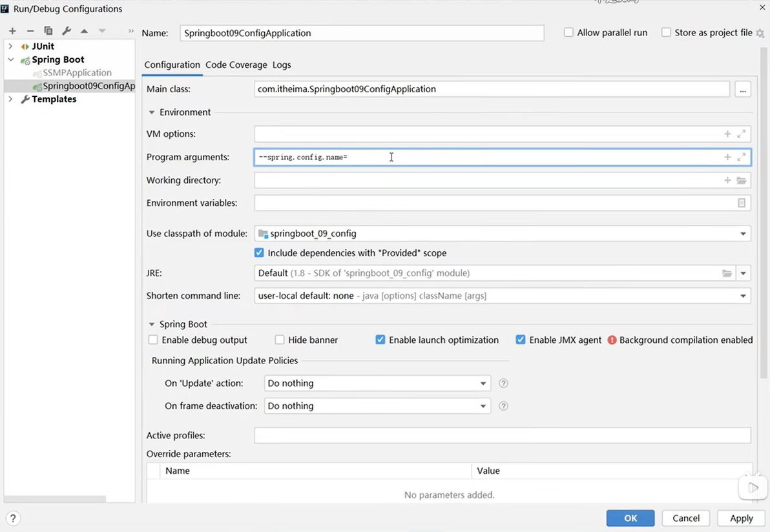This screenshot has height=532, width=770.
Task: Click the Copy Configuration icon
Action: tap(48, 31)
